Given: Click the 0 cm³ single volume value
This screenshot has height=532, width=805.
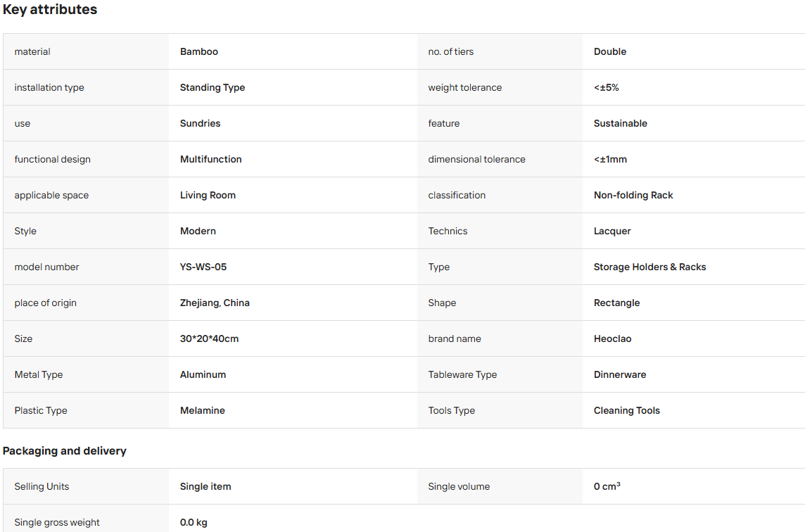Looking at the screenshot, I should pyautogui.click(x=607, y=486).
